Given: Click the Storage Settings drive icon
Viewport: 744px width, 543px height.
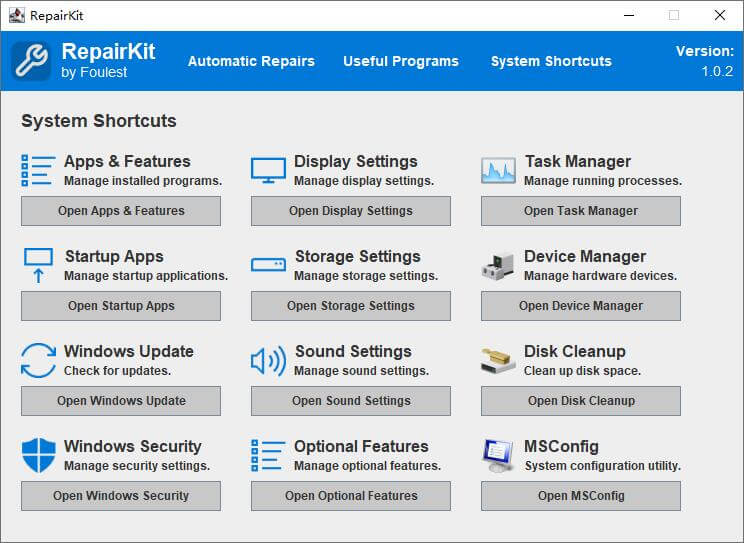Looking at the screenshot, I should (268, 264).
